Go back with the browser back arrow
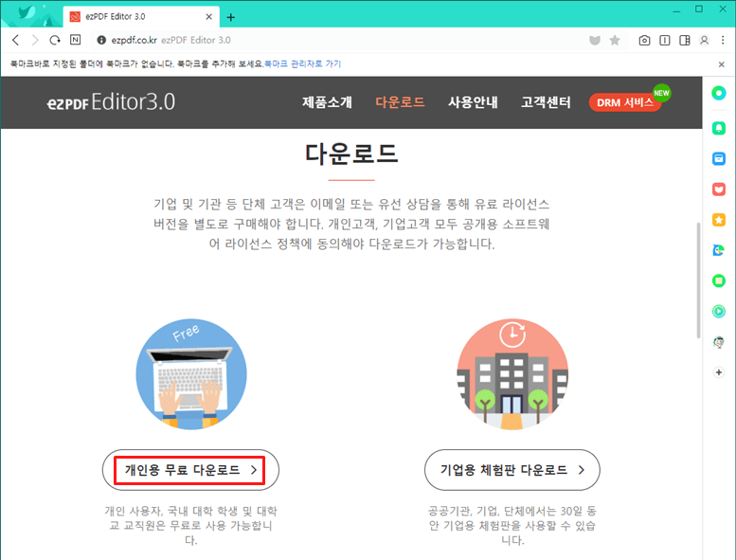Screen dimensions: 736x560 coord(15,41)
